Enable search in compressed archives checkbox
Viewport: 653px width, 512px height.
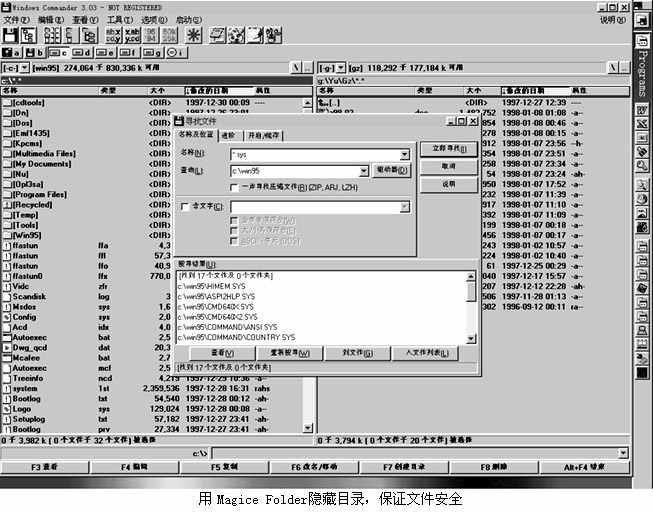point(234,186)
